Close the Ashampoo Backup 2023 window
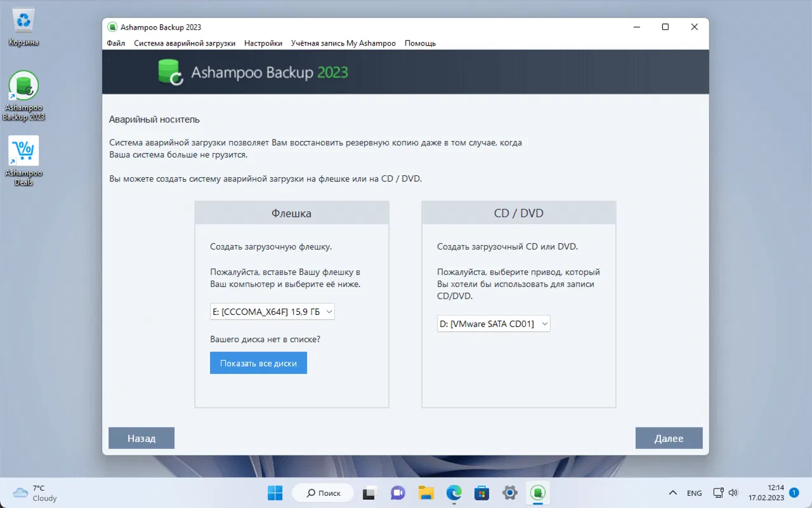Viewport: 812px width, 508px height. [x=695, y=27]
